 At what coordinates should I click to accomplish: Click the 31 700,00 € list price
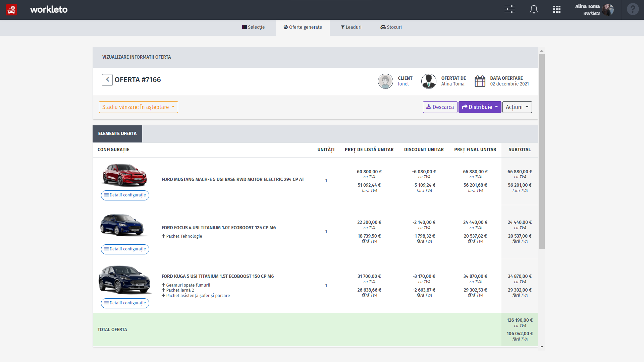369,277
